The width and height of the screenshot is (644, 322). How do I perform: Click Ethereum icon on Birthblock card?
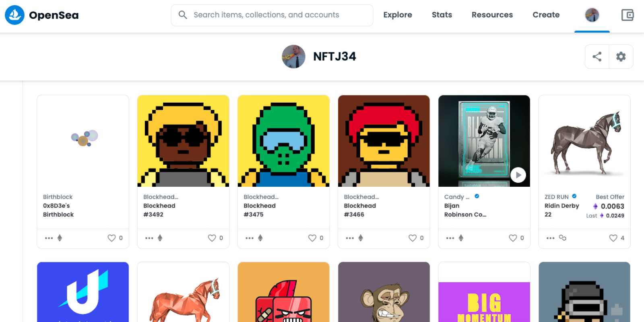(x=60, y=238)
